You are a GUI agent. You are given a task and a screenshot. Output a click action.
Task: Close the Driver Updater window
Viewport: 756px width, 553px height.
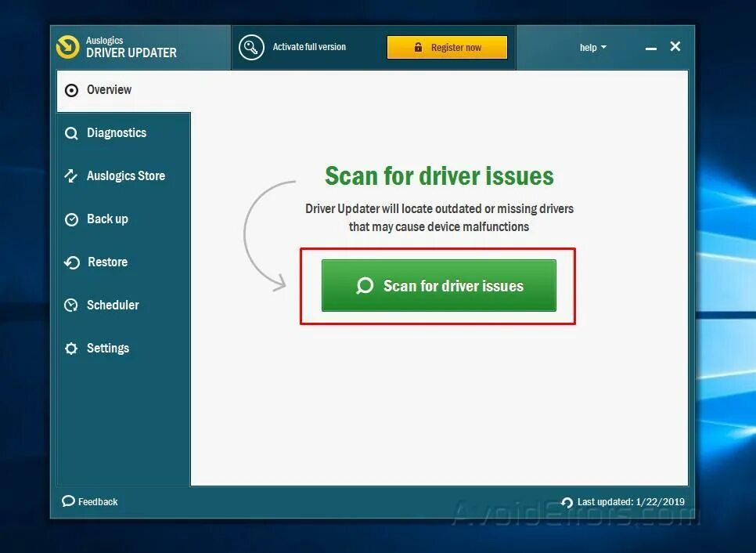pos(675,46)
